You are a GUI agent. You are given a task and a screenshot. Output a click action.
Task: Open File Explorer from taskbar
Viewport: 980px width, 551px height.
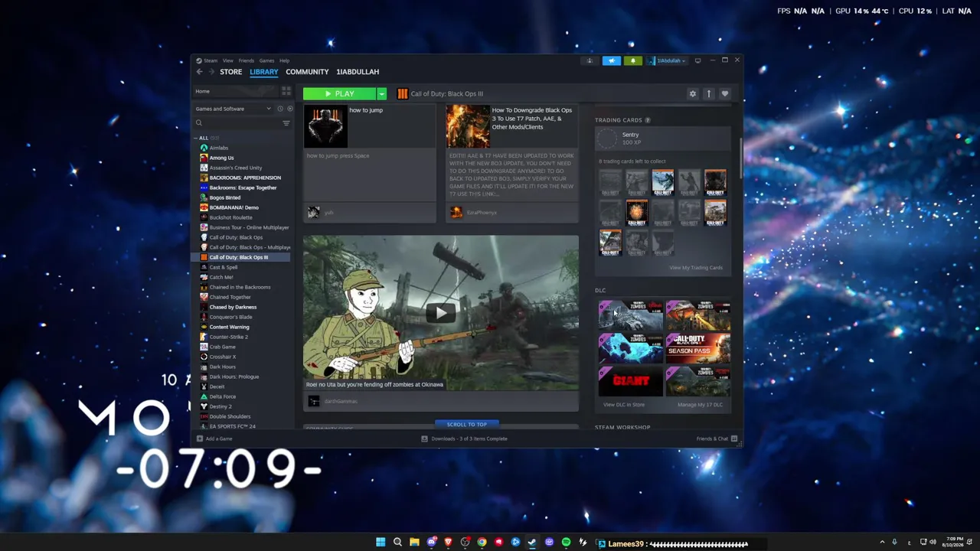[414, 543]
